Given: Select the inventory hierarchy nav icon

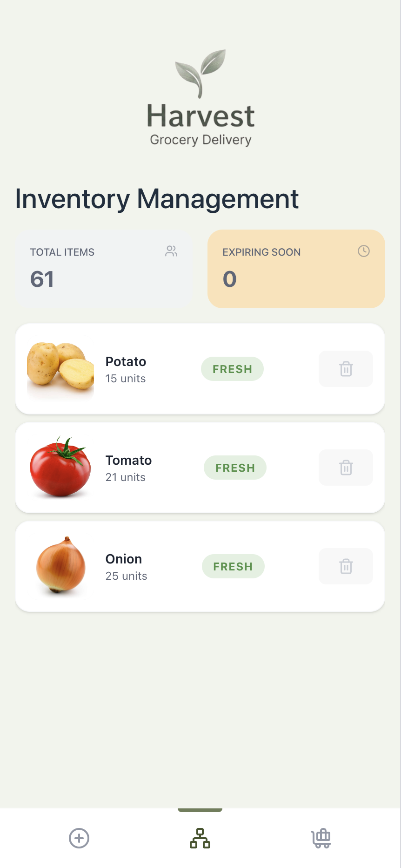Looking at the screenshot, I should (200, 838).
